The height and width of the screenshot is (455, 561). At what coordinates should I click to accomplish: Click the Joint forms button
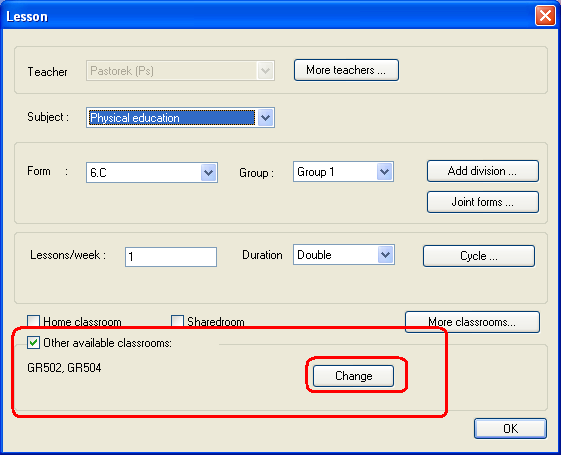point(483,202)
